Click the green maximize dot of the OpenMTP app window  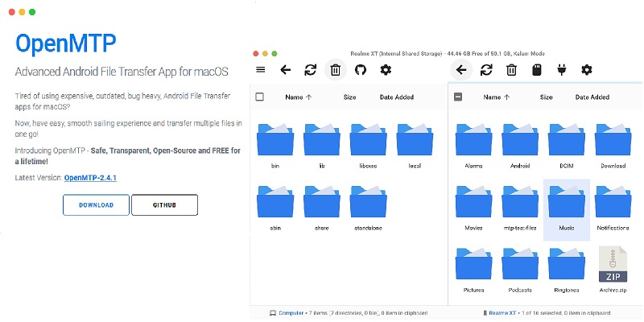click(32, 12)
